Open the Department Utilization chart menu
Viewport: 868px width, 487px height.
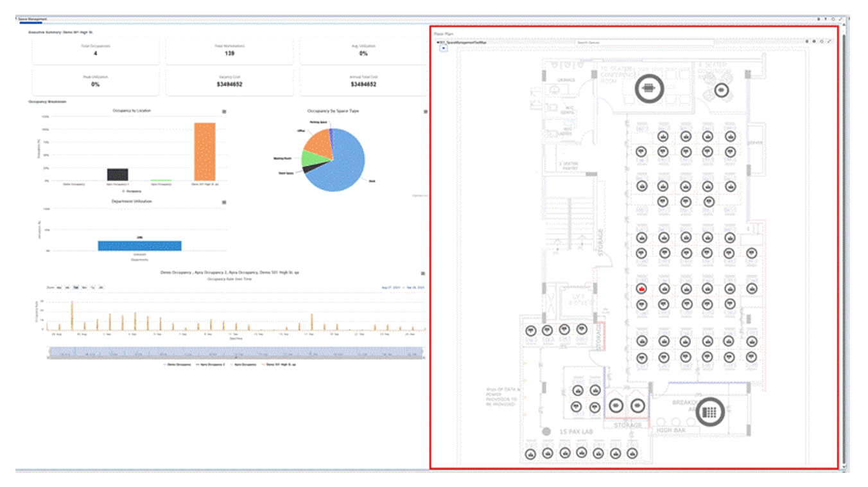[x=224, y=202]
